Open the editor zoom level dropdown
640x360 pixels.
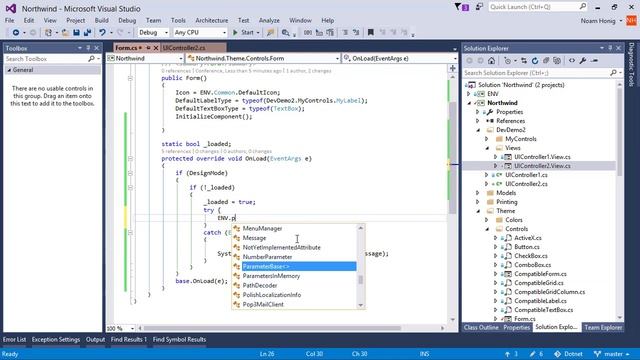click(132, 329)
